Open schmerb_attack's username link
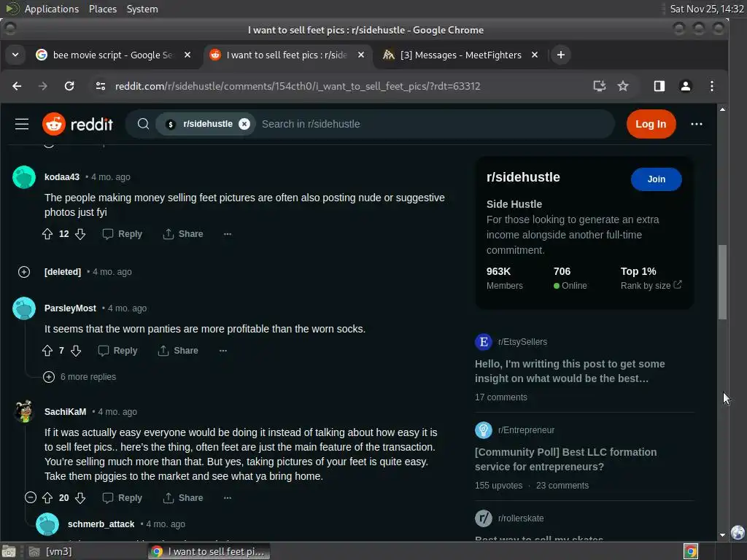747x560 pixels. click(101, 524)
